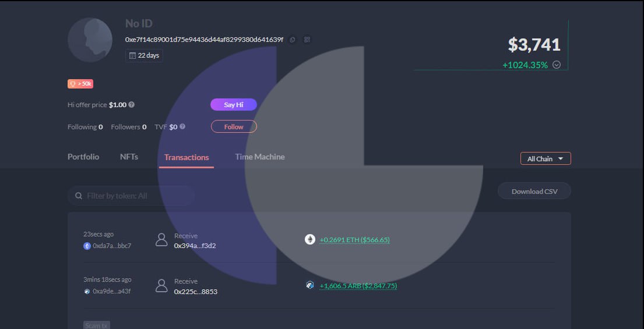Open the QR code icon beside address
Viewport: 644px width, 329px height.
point(307,40)
